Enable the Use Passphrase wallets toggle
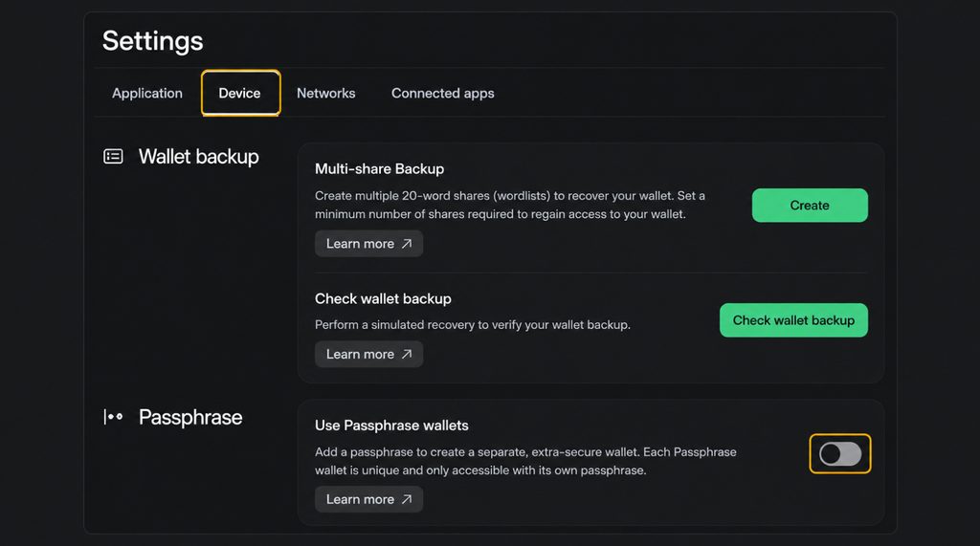Image resolution: width=980 pixels, height=546 pixels. 840,453
